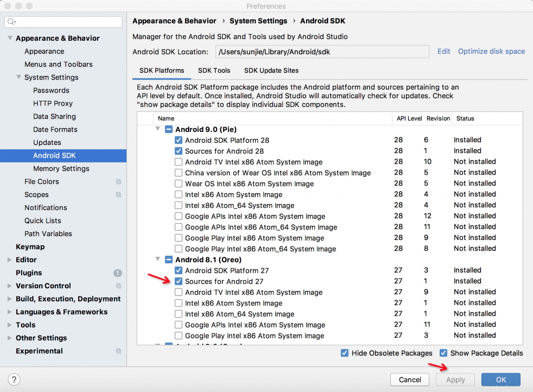Sort by the Revision column header
Image resolution: width=533 pixels, height=392 pixels.
coord(438,118)
